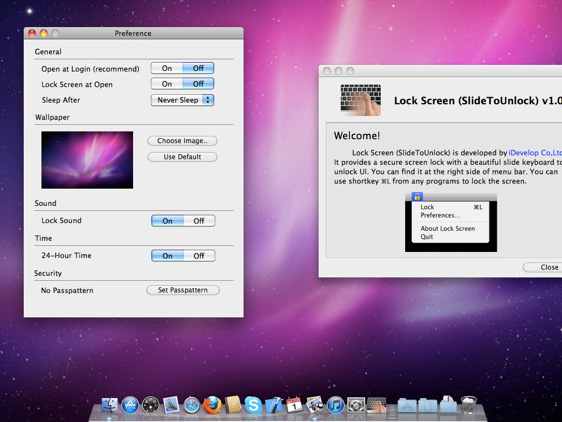Click Choose Image button

point(182,141)
